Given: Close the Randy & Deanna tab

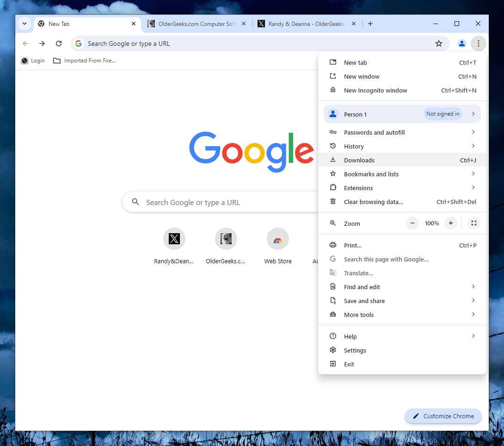Looking at the screenshot, I should pos(354,24).
